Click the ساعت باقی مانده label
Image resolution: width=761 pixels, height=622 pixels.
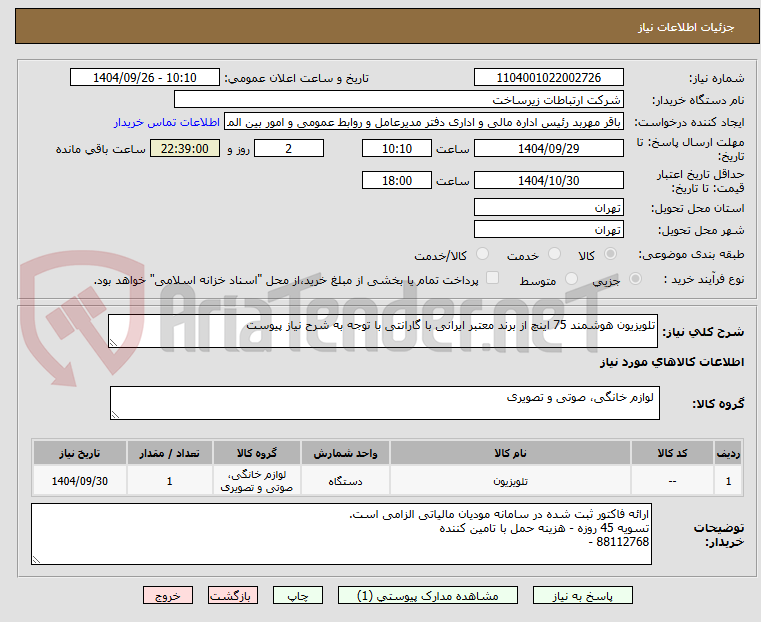[x=100, y=149]
